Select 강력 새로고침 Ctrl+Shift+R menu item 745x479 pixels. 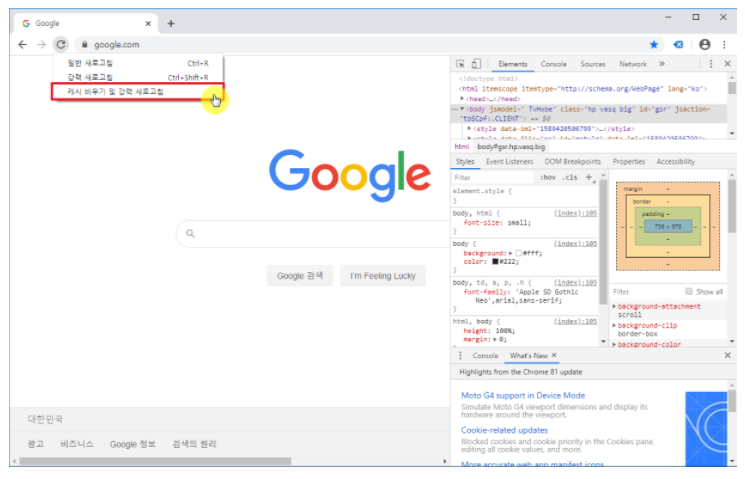pos(138,77)
